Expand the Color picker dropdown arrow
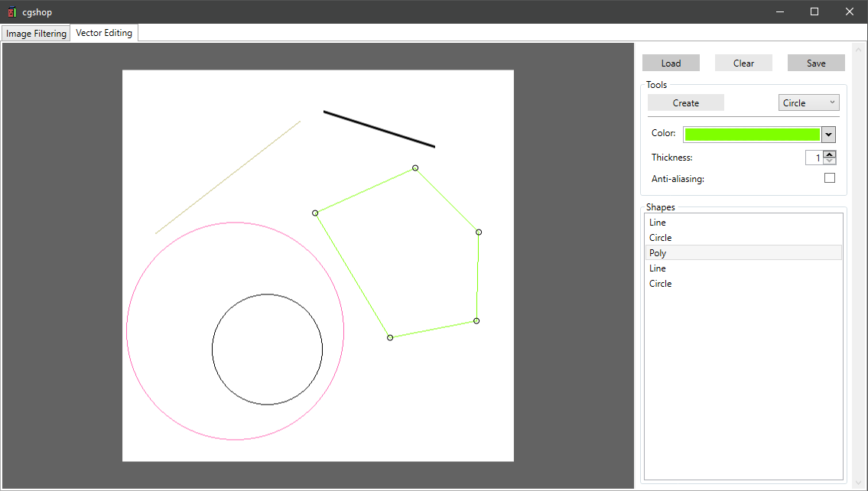The height and width of the screenshot is (491, 868). point(828,135)
